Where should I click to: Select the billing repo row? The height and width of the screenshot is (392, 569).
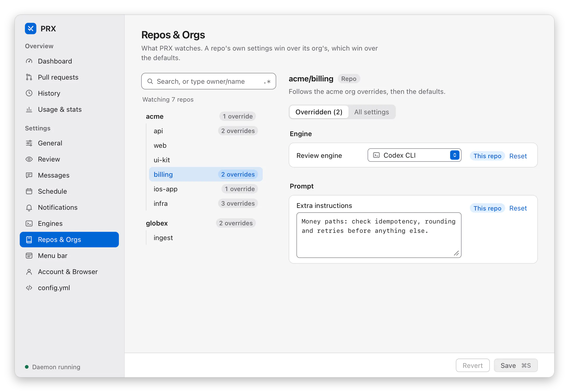pos(206,174)
